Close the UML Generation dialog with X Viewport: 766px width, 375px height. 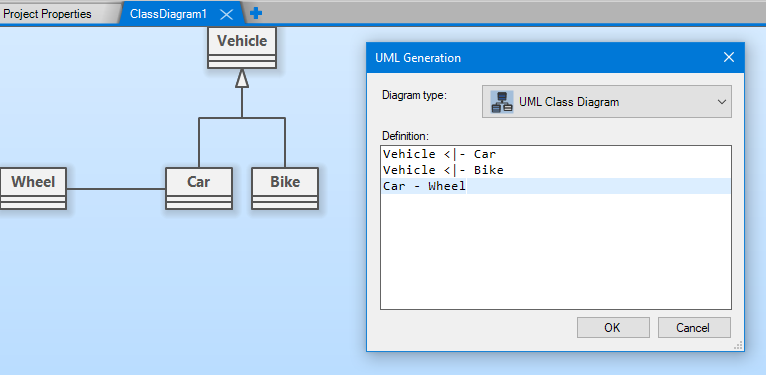click(728, 58)
